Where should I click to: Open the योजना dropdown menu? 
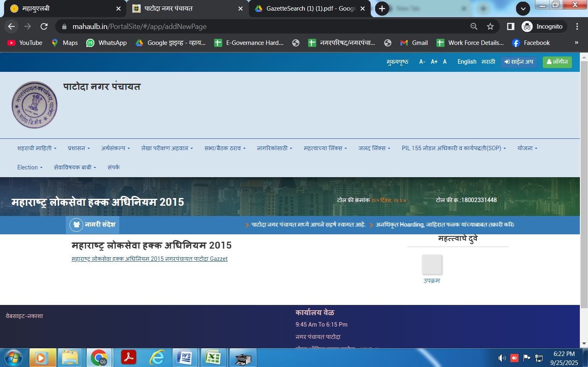[x=527, y=148]
